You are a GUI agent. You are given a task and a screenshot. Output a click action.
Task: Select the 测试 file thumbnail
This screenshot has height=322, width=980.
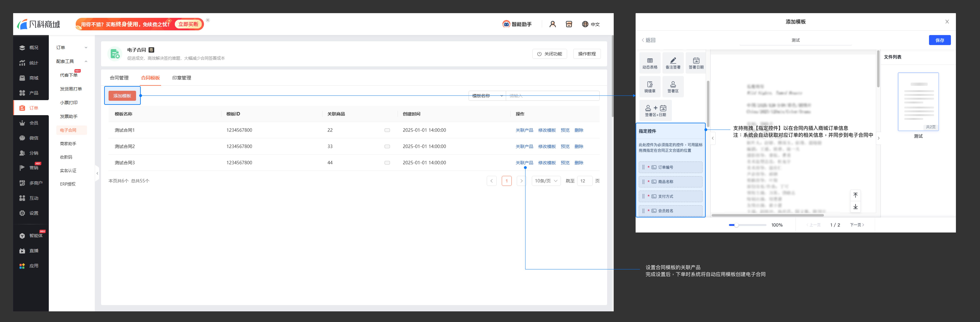918,102
